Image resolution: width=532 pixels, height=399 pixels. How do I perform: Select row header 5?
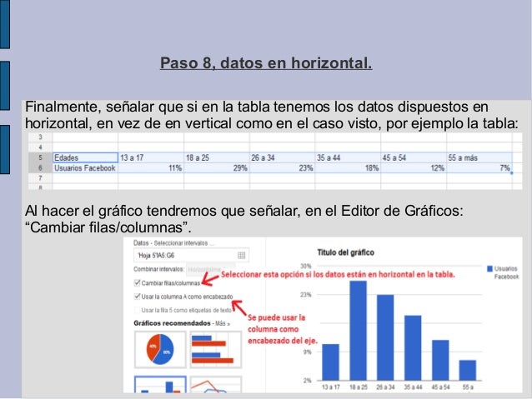click(x=40, y=157)
